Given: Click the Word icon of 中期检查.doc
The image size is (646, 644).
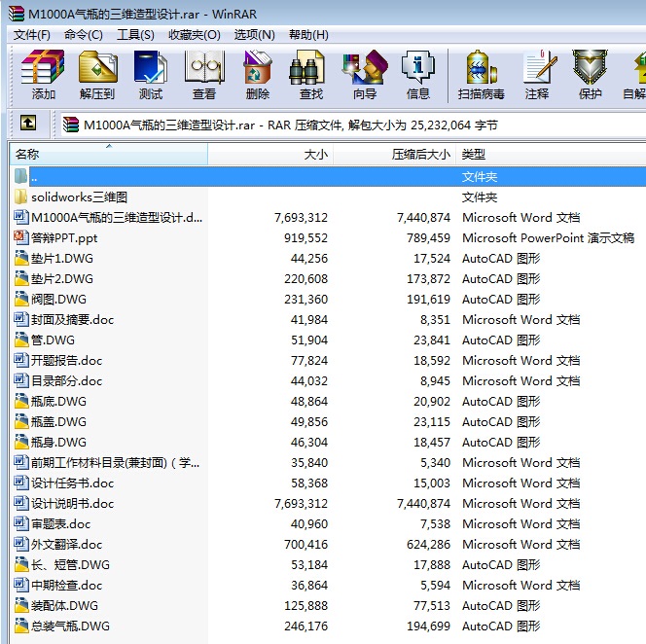Looking at the screenshot, I should [21, 585].
